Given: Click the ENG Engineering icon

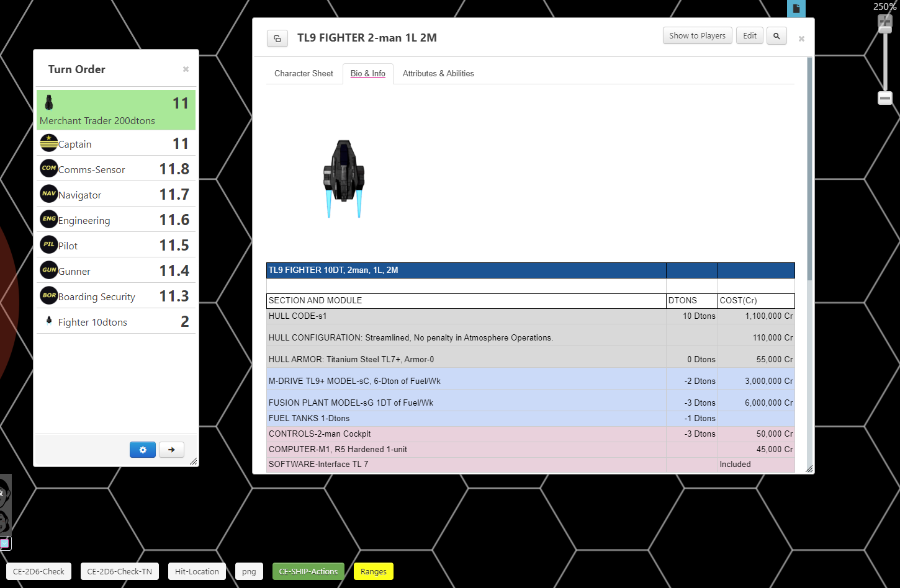Looking at the screenshot, I should click(x=49, y=219).
